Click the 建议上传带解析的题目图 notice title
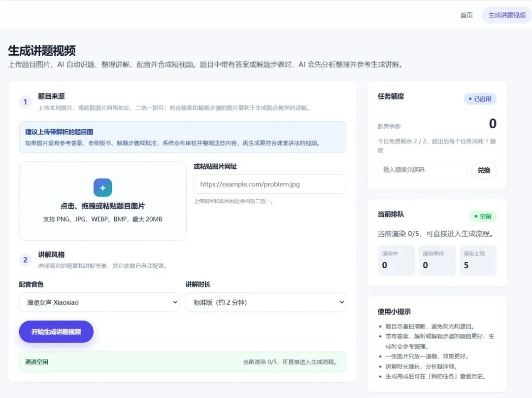Screen dimensions: 532x398 click(x=59, y=132)
